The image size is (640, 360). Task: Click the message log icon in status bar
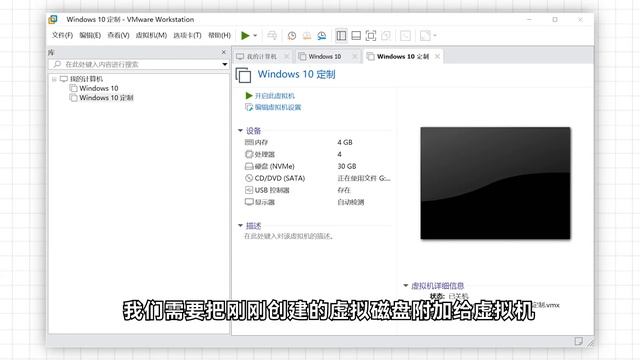578,341
